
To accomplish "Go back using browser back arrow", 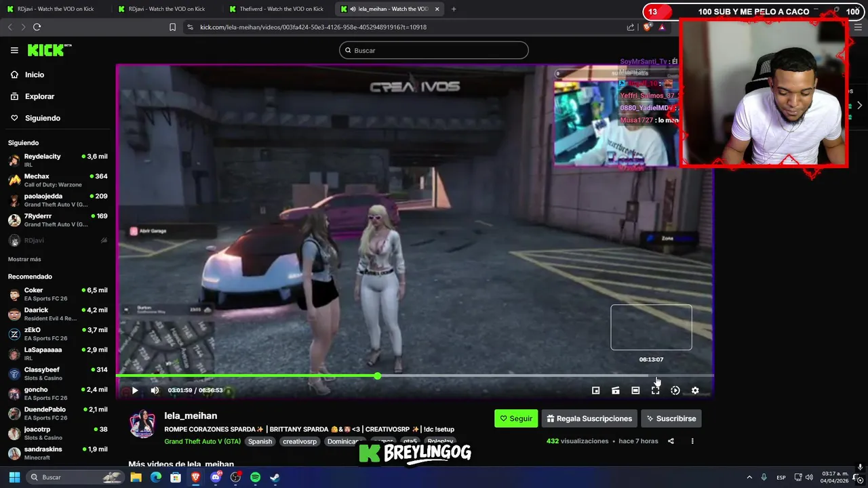I will [9, 27].
